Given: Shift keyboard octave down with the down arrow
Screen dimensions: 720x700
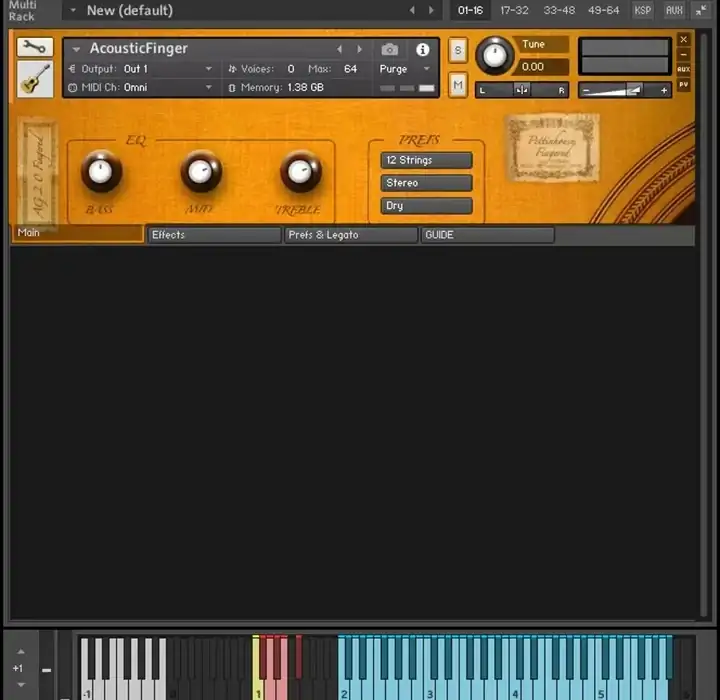Looking at the screenshot, I should pos(21,684).
